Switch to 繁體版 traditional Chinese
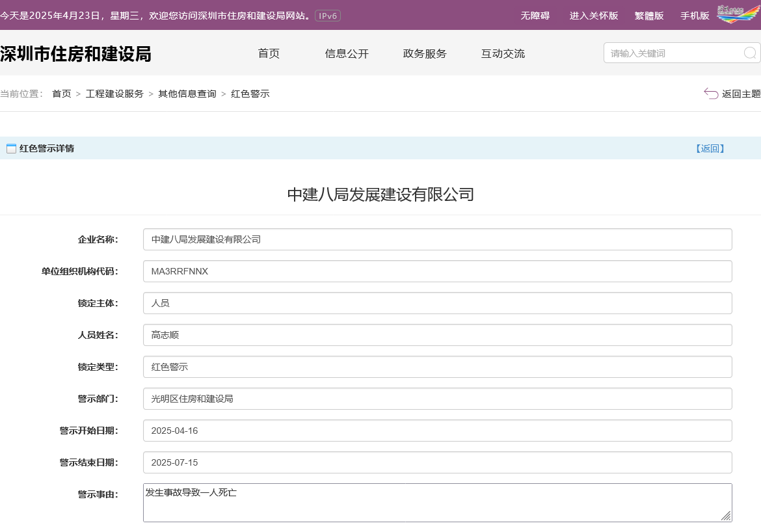This screenshot has width=761, height=532. coord(648,16)
